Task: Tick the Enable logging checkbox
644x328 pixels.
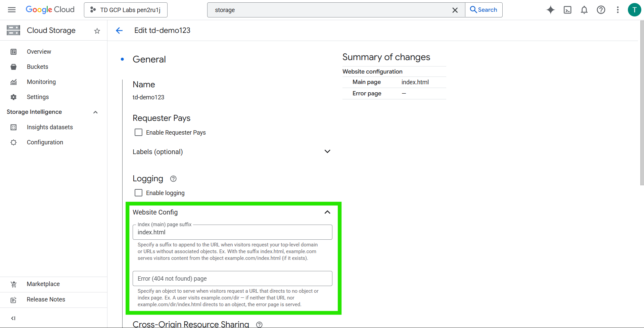Action: tap(138, 193)
